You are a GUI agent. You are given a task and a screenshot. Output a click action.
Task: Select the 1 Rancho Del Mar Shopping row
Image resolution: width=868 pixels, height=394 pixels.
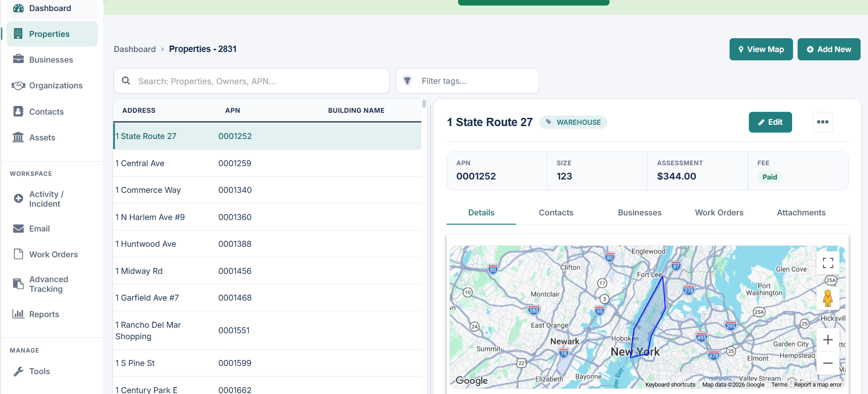click(x=267, y=330)
